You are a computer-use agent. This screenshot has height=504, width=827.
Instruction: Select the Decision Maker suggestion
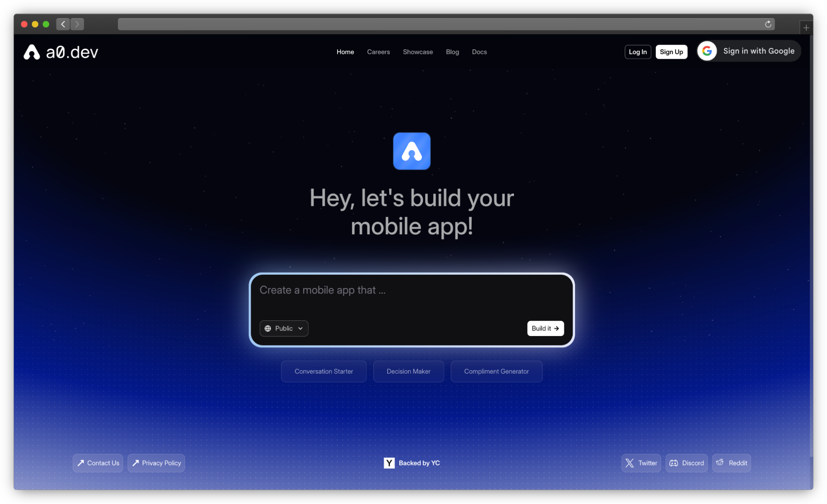tap(408, 371)
